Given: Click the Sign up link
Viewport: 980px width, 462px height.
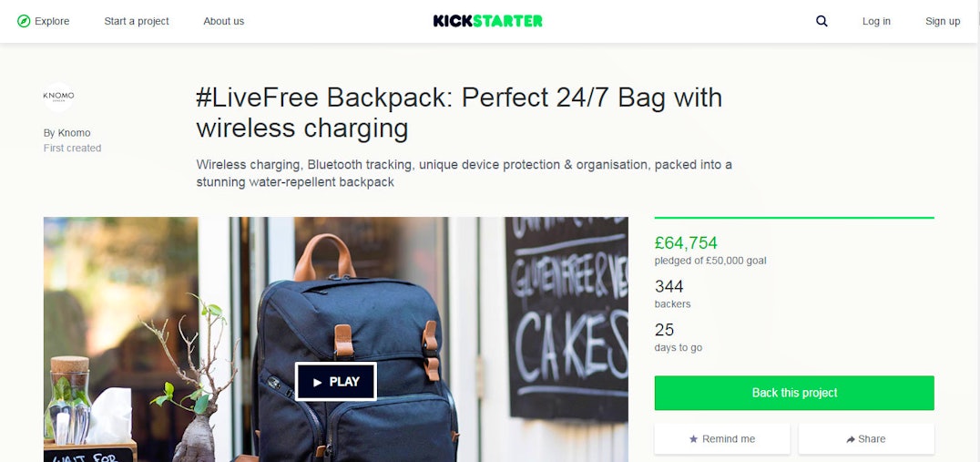Looking at the screenshot, I should tap(943, 21).
